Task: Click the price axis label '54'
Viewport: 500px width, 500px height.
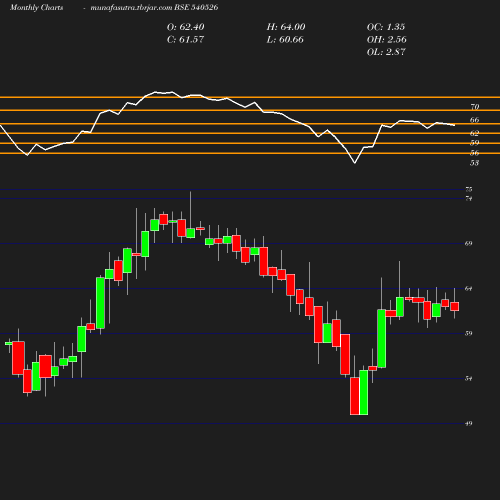Action: pos(469,379)
